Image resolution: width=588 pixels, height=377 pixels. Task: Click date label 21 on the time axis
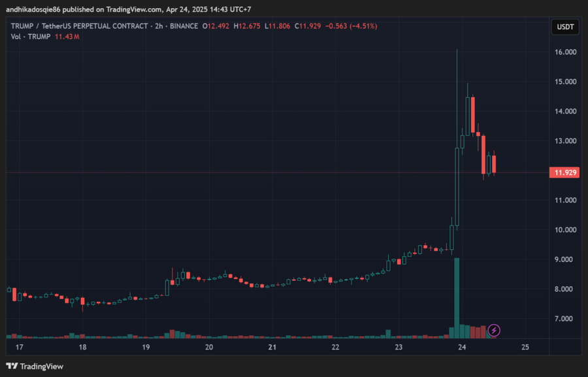tap(272, 348)
